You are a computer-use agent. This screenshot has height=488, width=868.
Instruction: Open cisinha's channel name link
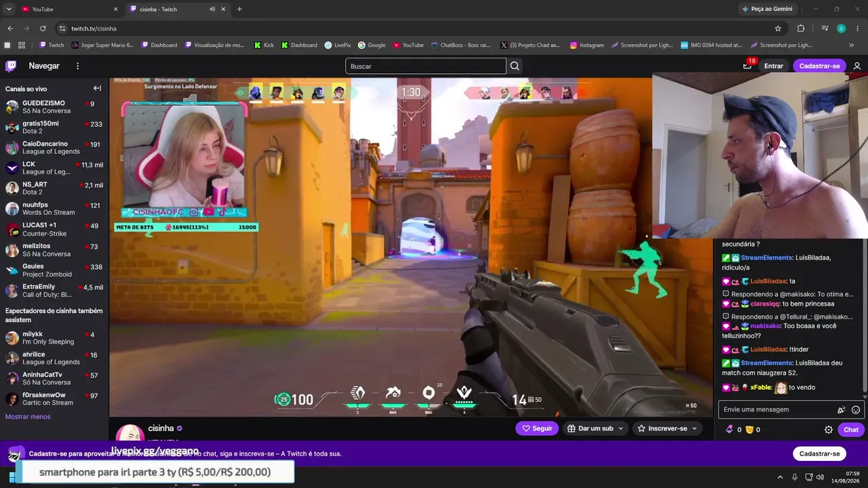point(161,428)
